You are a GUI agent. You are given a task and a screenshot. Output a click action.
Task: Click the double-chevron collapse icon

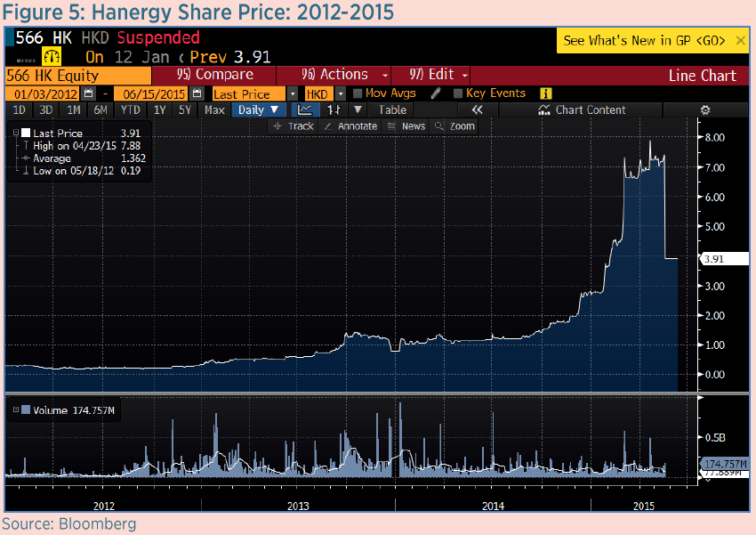point(477,110)
